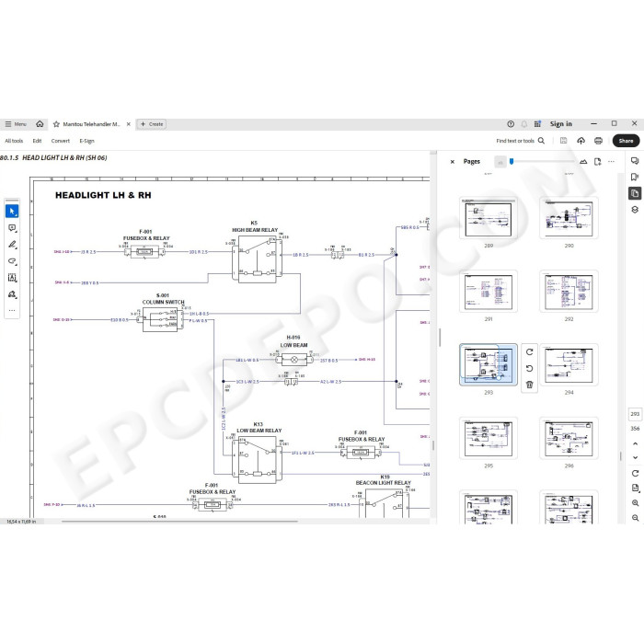Viewport: 644px width, 644px height.
Task: Pick the highlighter pen tool
Action: coord(12,245)
